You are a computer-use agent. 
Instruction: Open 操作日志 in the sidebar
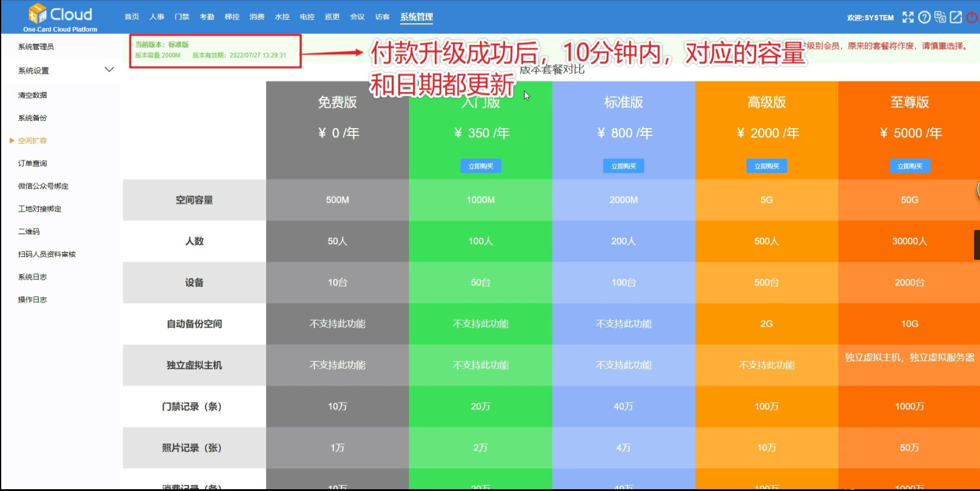click(32, 300)
